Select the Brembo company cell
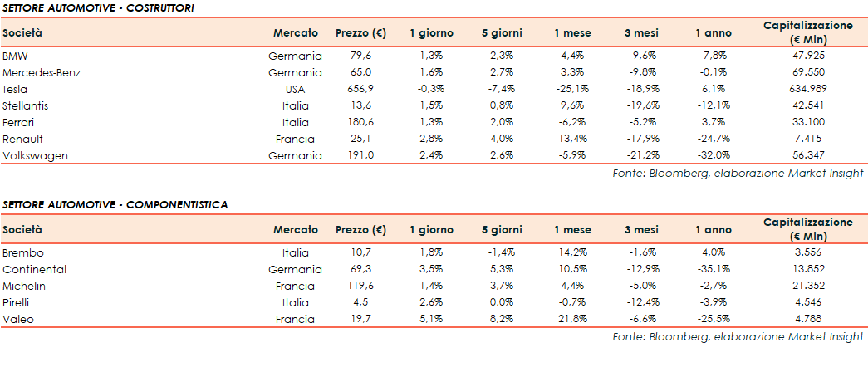Screen dimensions: 868x382 pyautogui.click(x=23, y=252)
